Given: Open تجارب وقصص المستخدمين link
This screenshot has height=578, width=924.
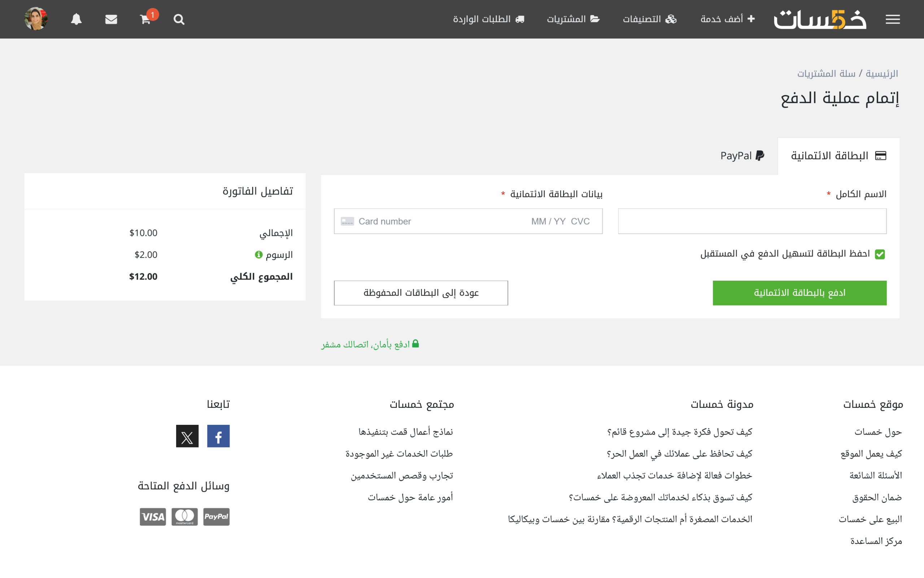Looking at the screenshot, I should 402,475.
